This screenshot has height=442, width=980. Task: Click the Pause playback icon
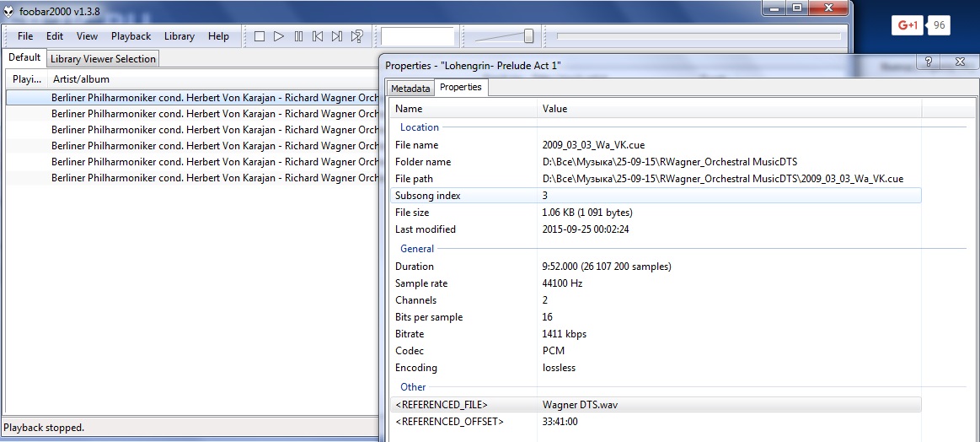(298, 36)
